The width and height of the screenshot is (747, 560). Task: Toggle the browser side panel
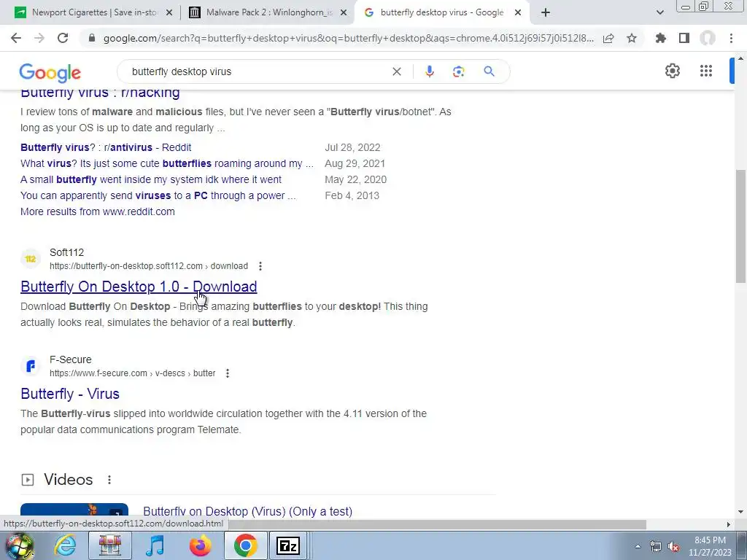tap(684, 38)
